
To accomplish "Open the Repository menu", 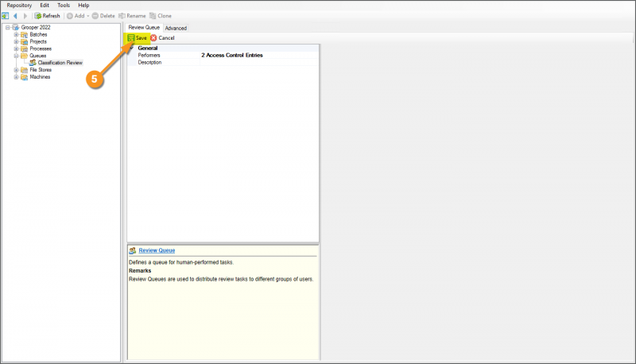I will 19,6.
